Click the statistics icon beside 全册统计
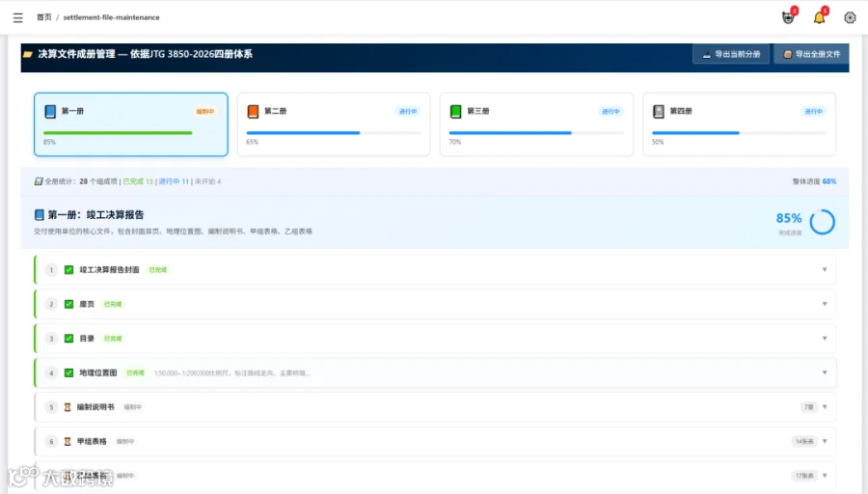 tap(39, 181)
